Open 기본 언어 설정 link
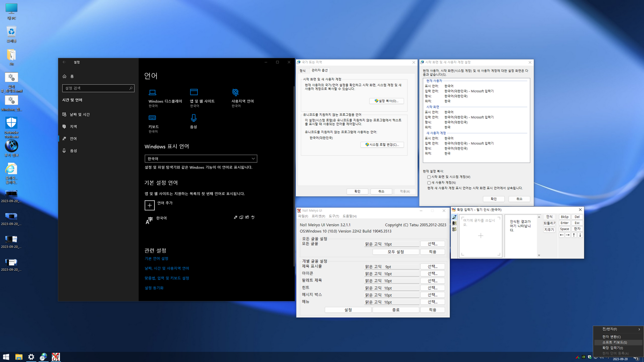Image resolution: width=644 pixels, height=362 pixels. 156,258
